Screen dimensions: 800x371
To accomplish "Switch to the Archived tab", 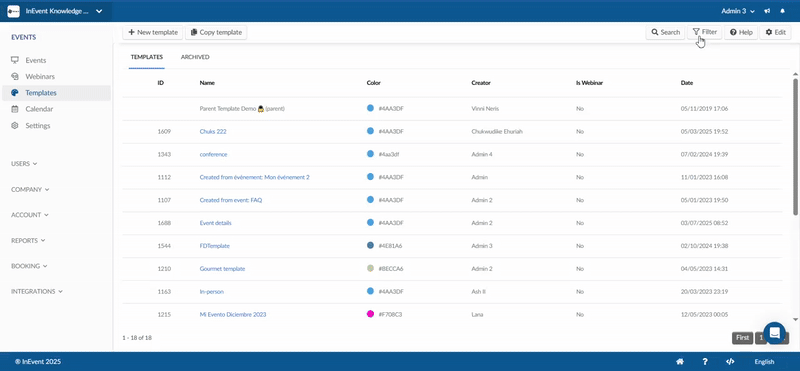I will pos(195,57).
